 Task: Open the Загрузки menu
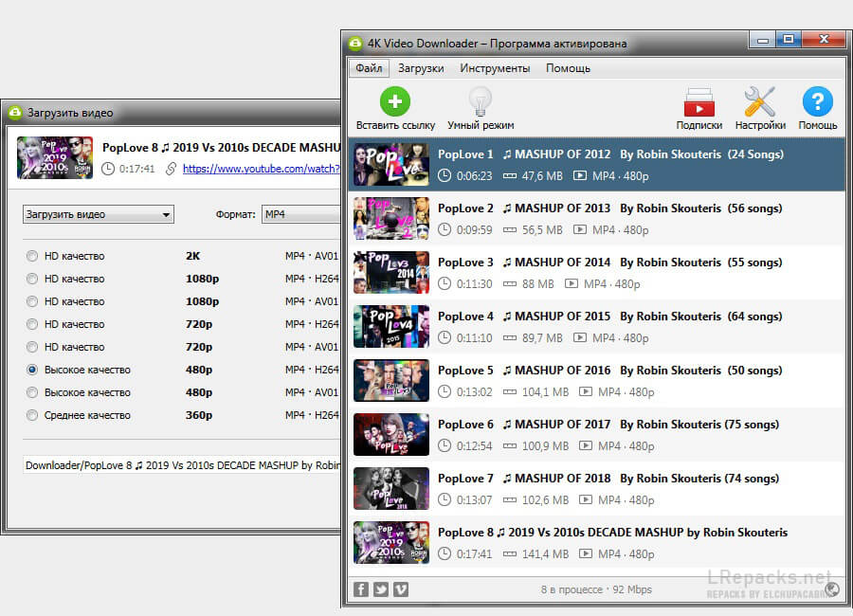click(421, 68)
